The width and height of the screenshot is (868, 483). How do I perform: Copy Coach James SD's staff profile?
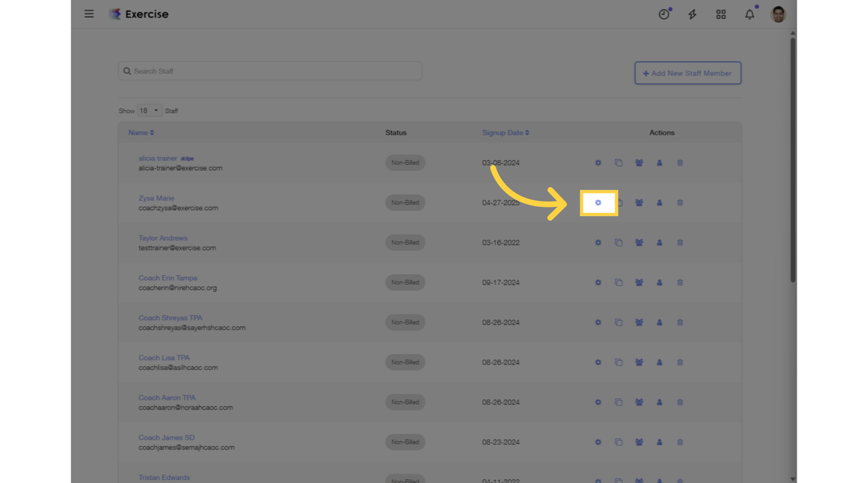[x=618, y=442]
